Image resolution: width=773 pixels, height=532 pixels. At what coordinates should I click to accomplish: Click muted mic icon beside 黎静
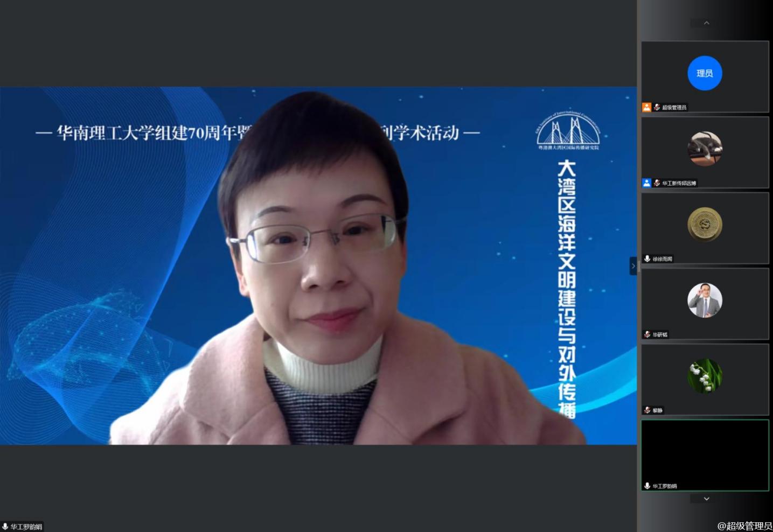(647, 410)
